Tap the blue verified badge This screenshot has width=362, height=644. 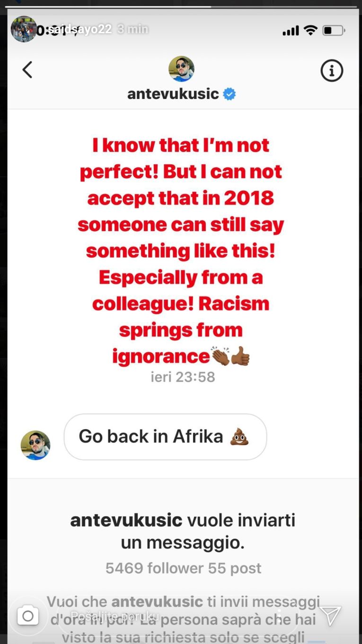click(230, 94)
